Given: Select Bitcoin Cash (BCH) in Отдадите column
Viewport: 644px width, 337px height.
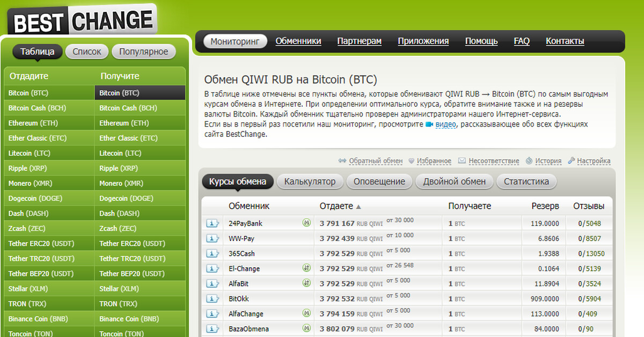Looking at the screenshot, I should 49,108.
